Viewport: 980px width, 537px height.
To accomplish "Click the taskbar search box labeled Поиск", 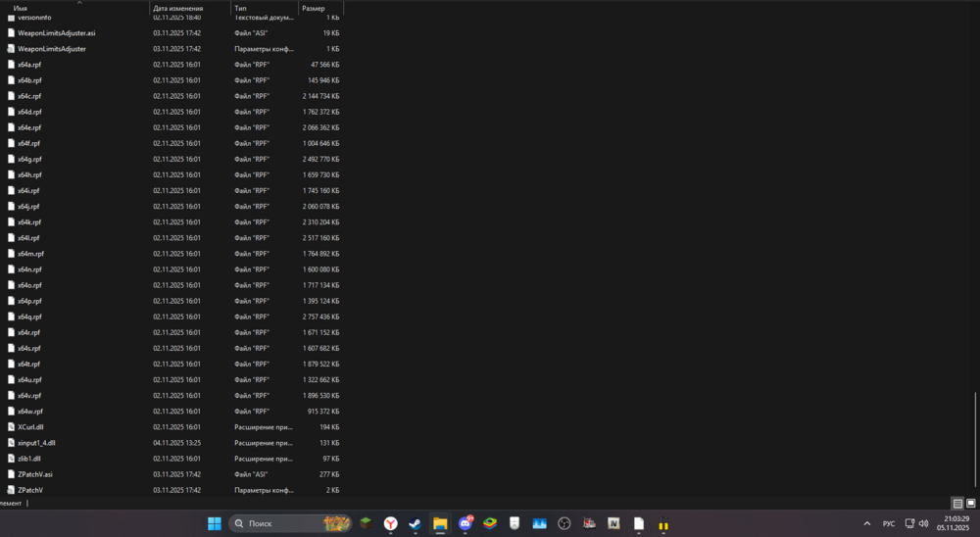I will click(x=290, y=523).
